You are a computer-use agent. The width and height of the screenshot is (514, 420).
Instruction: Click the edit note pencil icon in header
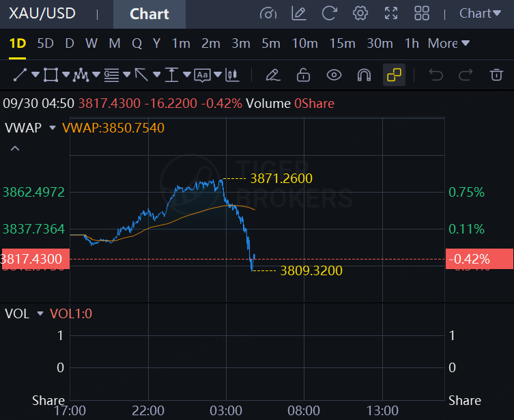298,14
